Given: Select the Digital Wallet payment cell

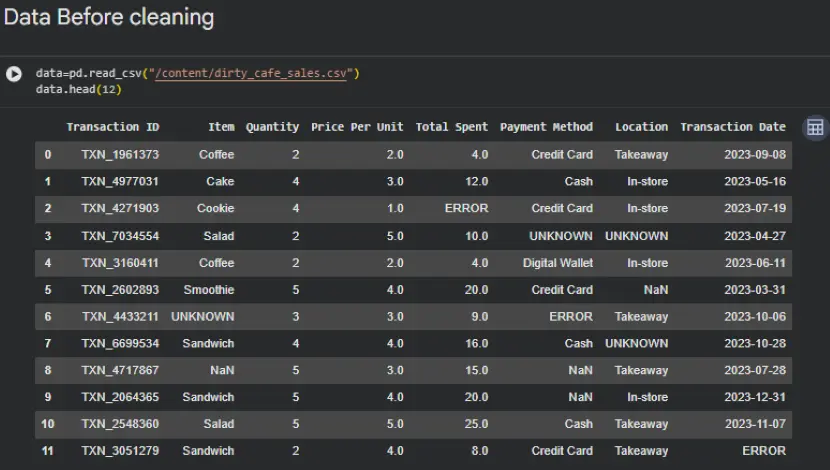Looking at the screenshot, I should click(x=557, y=263).
